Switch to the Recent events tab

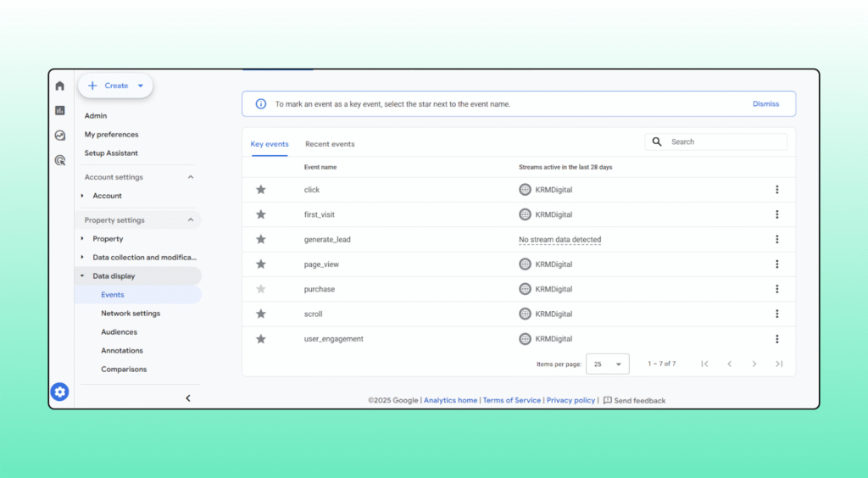coord(330,144)
